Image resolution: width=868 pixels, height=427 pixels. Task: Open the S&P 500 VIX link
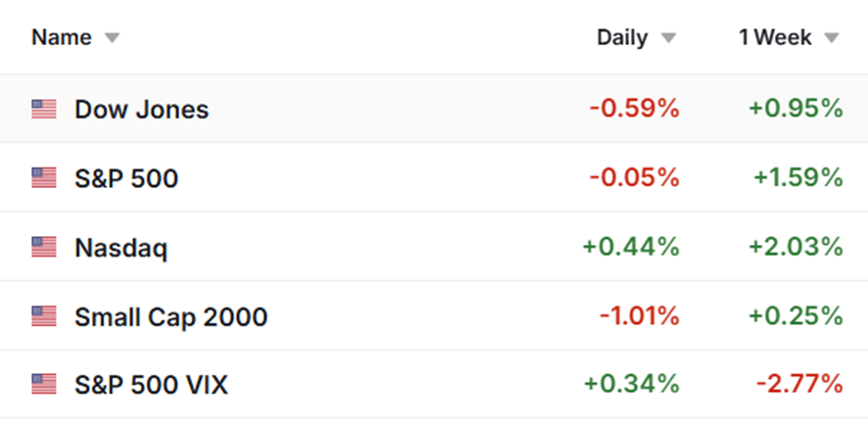[x=151, y=385]
